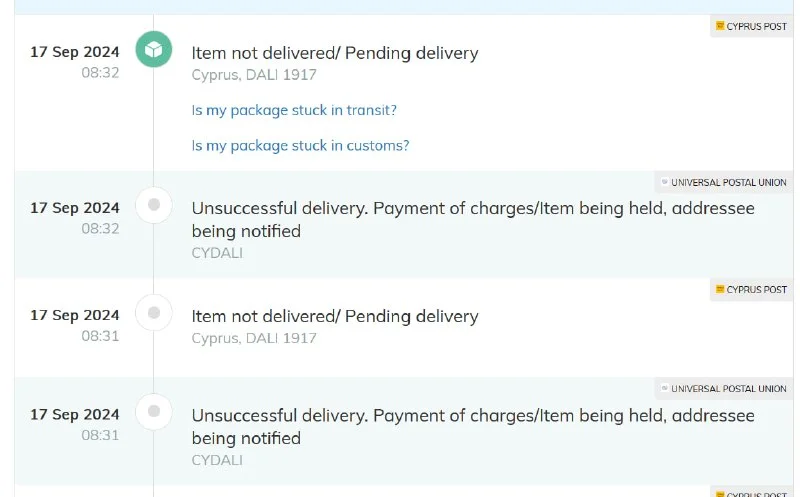Screen dimensions: 800x497
Task: Click the CYDALI location under the 08:31 event
Action: click(x=217, y=460)
